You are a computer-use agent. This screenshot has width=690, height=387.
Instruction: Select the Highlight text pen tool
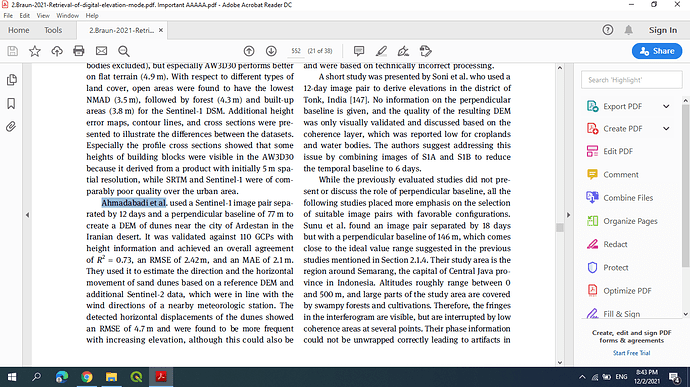click(x=381, y=51)
